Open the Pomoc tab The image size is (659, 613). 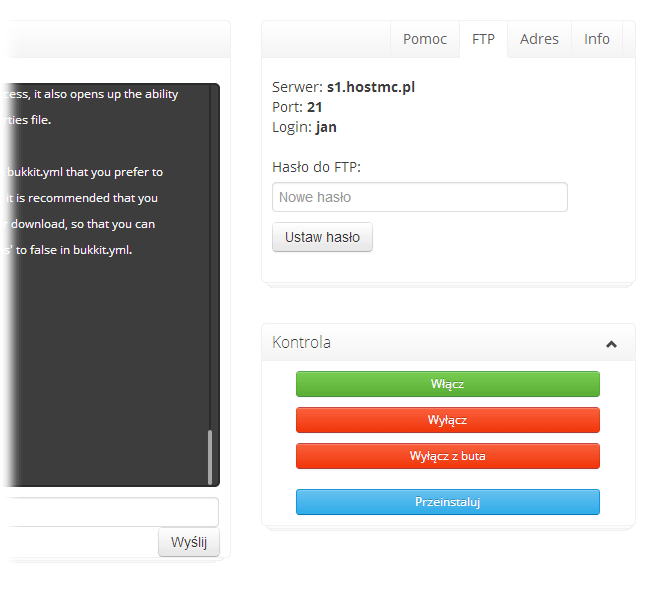point(425,39)
